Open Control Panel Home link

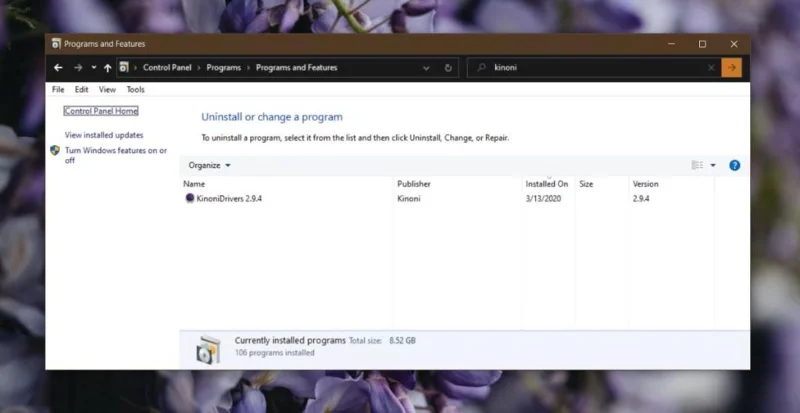pos(101,111)
